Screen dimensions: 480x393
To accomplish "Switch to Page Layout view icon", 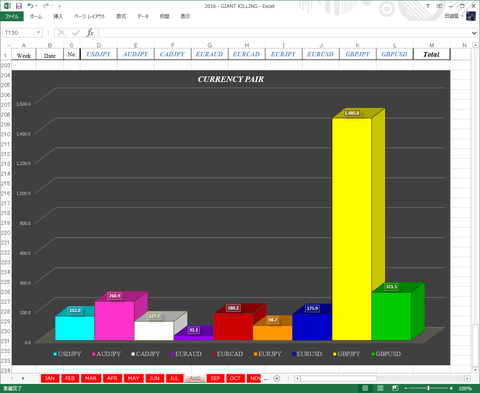I will tap(380, 388).
